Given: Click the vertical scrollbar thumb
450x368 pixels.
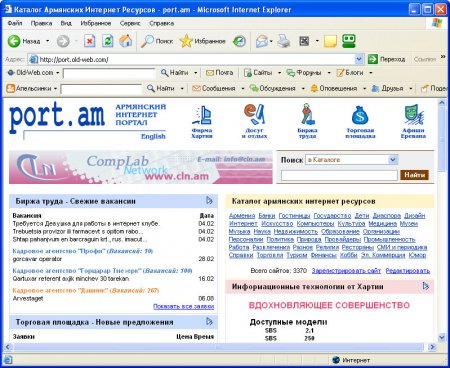Looking at the screenshot, I should 442,139.
